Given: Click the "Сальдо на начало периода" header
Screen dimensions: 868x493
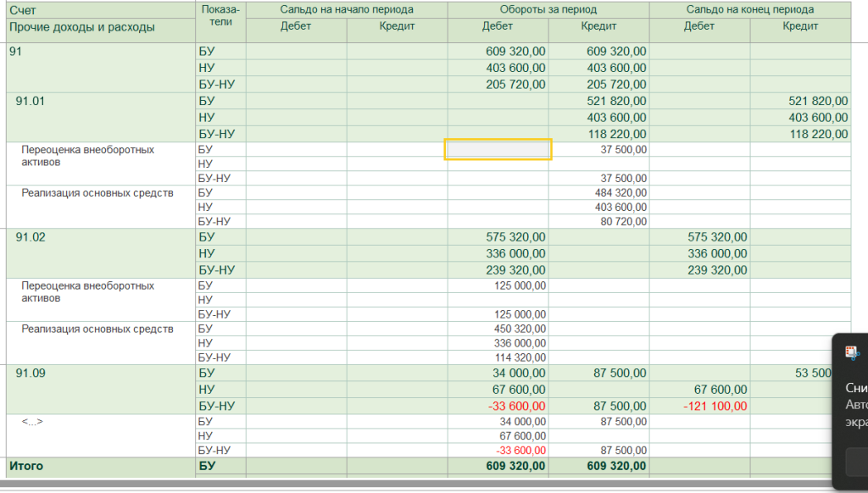Looking at the screenshot, I should [x=347, y=9].
